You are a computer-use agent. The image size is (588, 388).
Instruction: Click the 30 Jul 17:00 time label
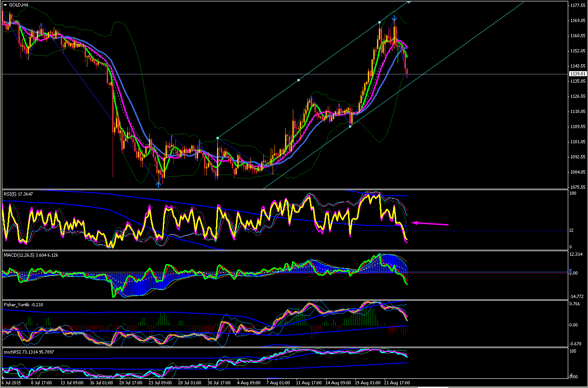point(220,382)
